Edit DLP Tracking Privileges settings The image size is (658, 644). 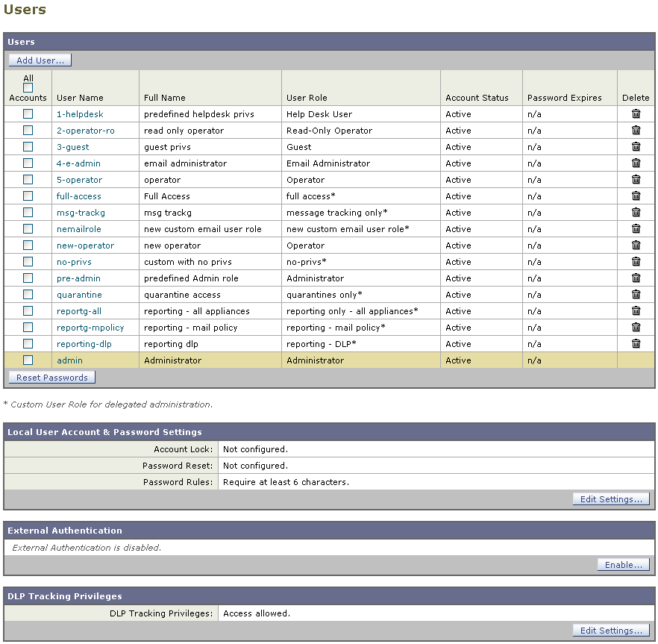click(611, 630)
